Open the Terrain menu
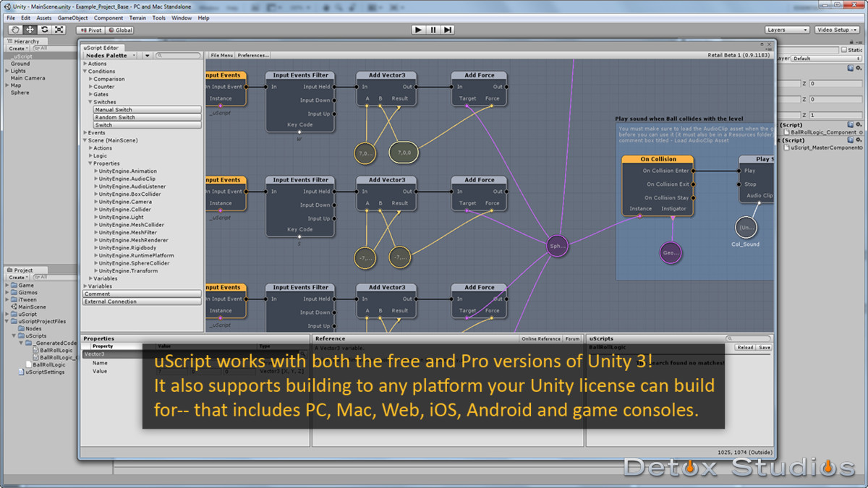The width and height of the screenshot is (868, 488). (x=137, y=17)
